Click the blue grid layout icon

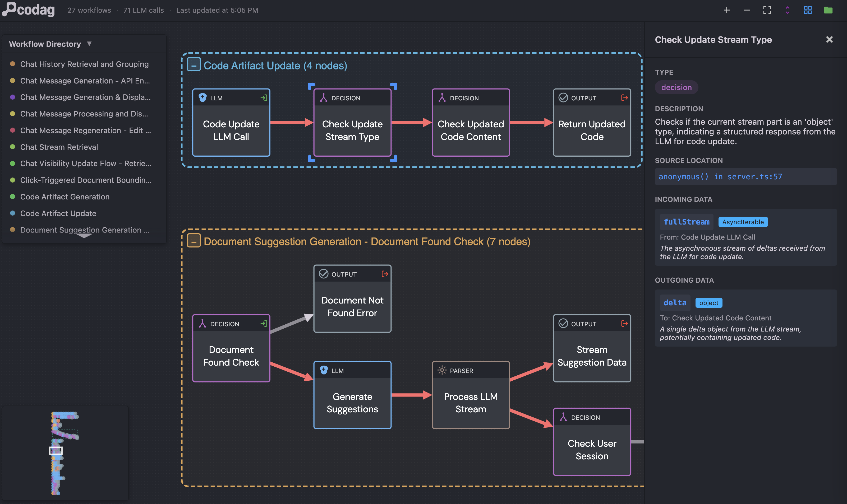coord(808,10)
